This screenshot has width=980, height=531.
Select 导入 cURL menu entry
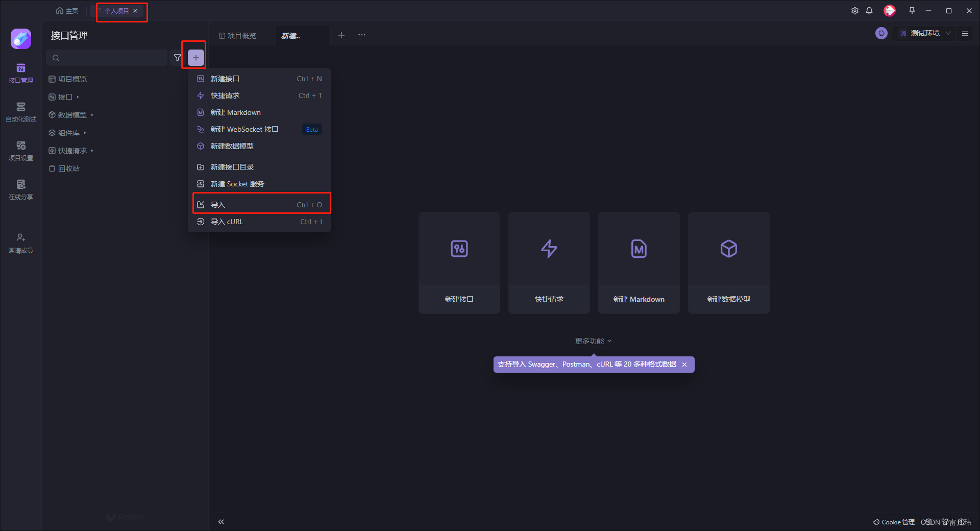pyautogui.click(x=259, y=222)
